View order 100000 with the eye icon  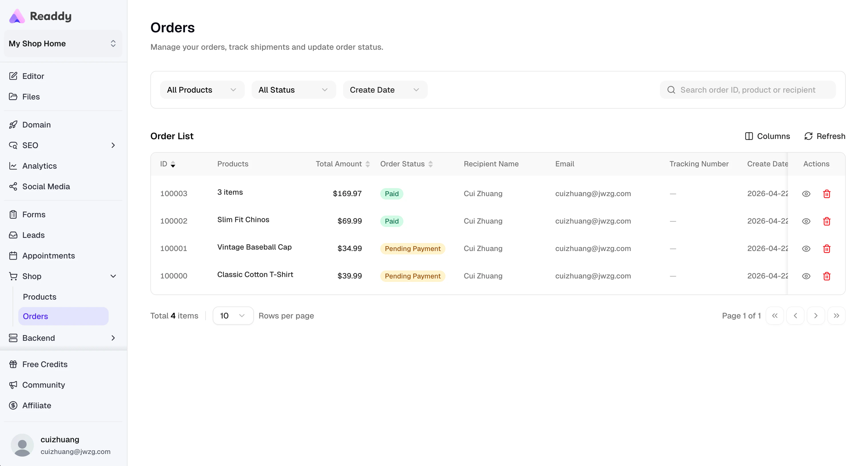tap(806, 276)
